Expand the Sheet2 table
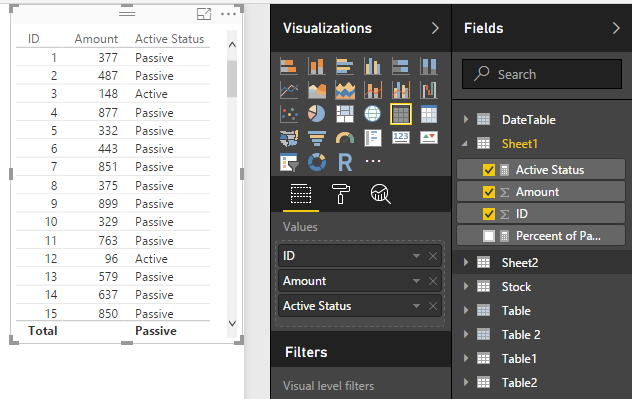Screen dimensions: 632x399 (466, 262)
